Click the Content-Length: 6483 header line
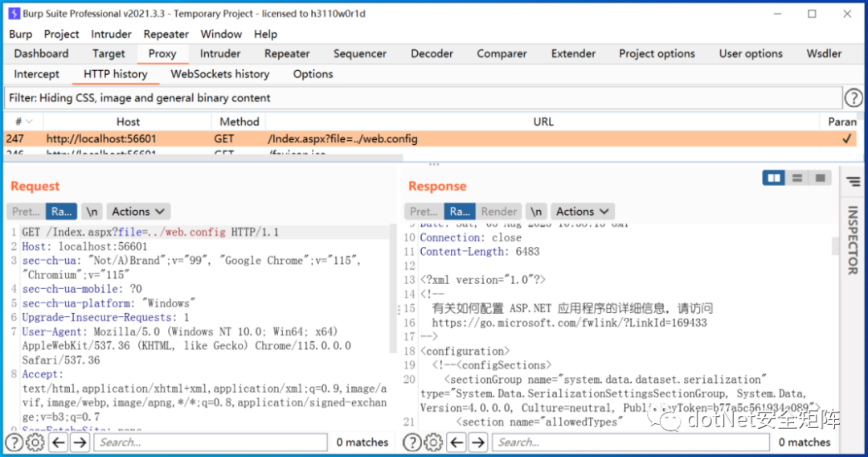868x457 pixels. 479,252
